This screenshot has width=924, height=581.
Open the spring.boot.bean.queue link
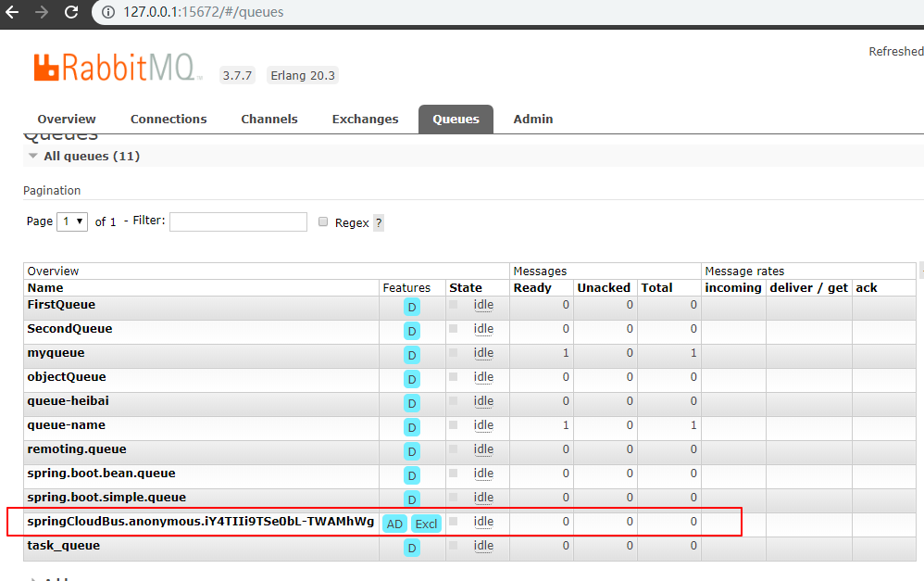coord(101,474)
